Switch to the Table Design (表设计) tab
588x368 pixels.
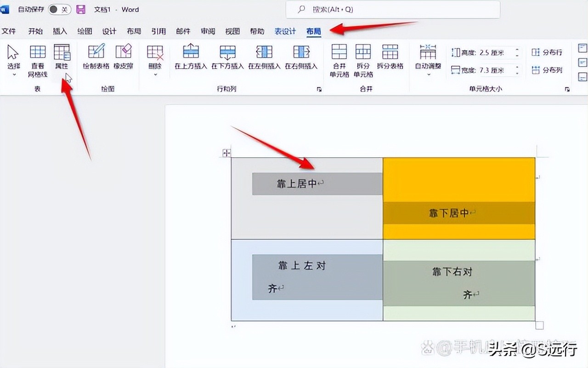[x=285, y=31]
